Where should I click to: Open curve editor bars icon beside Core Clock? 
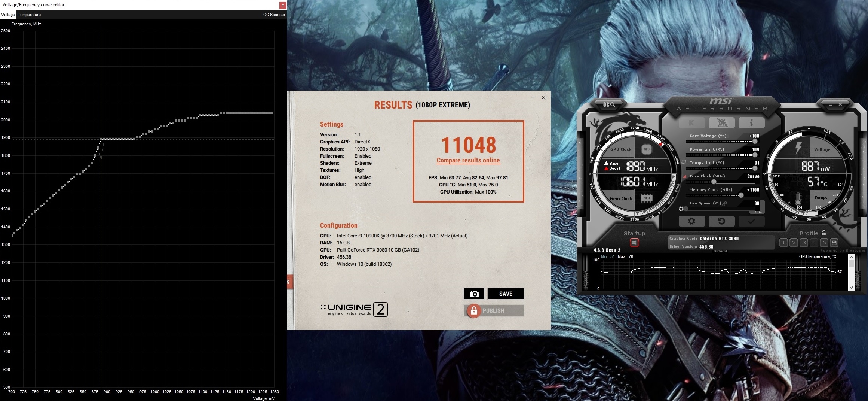coord(684,176)
